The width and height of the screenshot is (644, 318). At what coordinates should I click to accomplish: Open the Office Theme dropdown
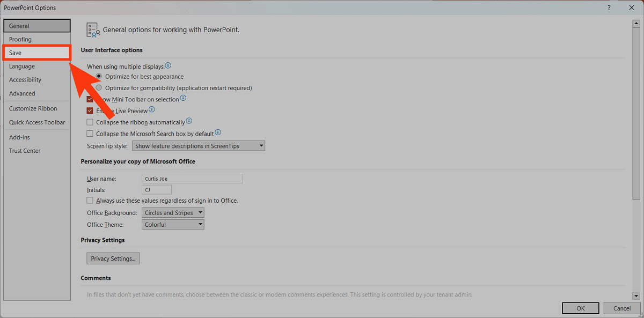click(173, 225)
